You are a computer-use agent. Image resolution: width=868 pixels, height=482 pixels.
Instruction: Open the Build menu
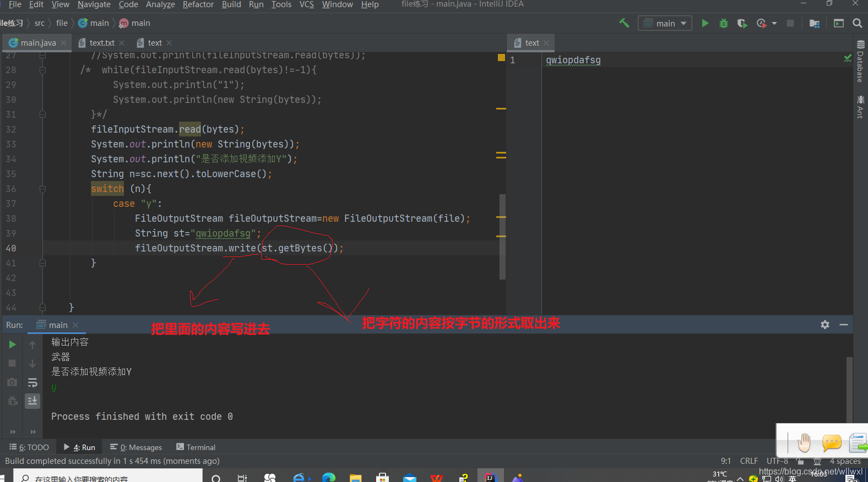tap(231, 4)
